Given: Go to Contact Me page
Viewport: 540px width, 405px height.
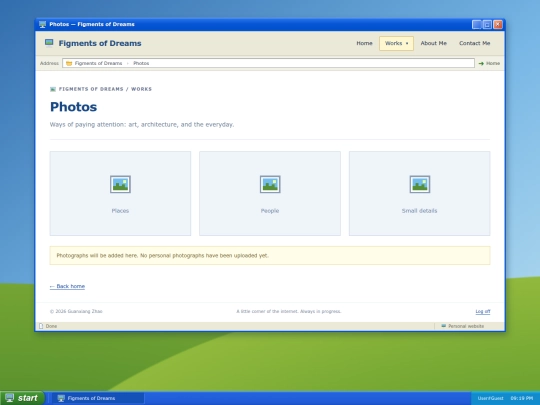Looking at the screenshot, I should tap(475, 43).
